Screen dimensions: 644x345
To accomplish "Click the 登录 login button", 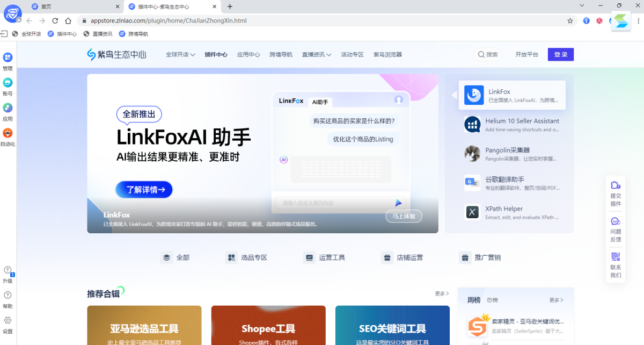I will [560, 54].
